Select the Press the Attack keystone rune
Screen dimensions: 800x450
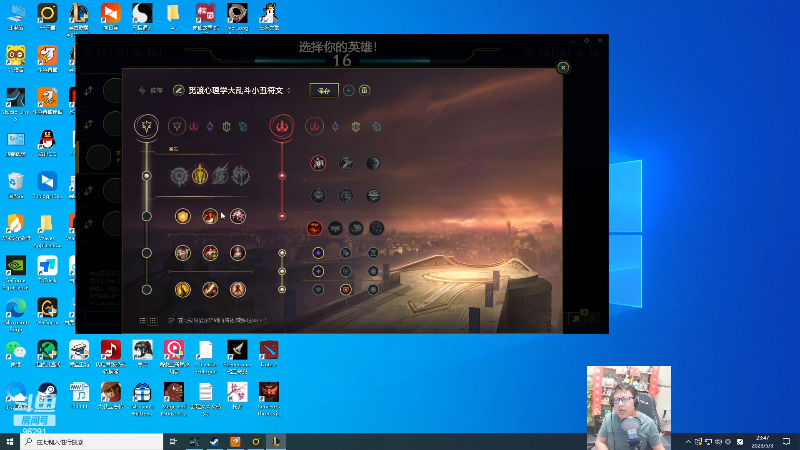(179, 176)
